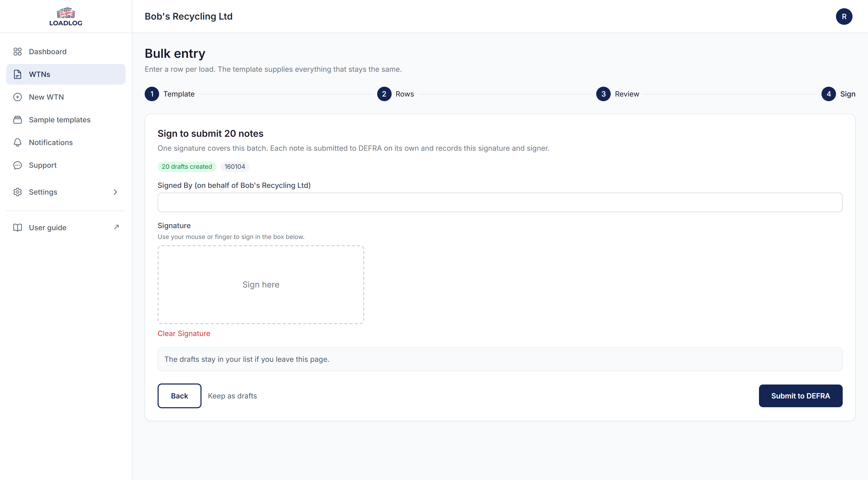Click Keep as drafts
Image resolution: width=868 pixels, height=480 pixels.
232,396
